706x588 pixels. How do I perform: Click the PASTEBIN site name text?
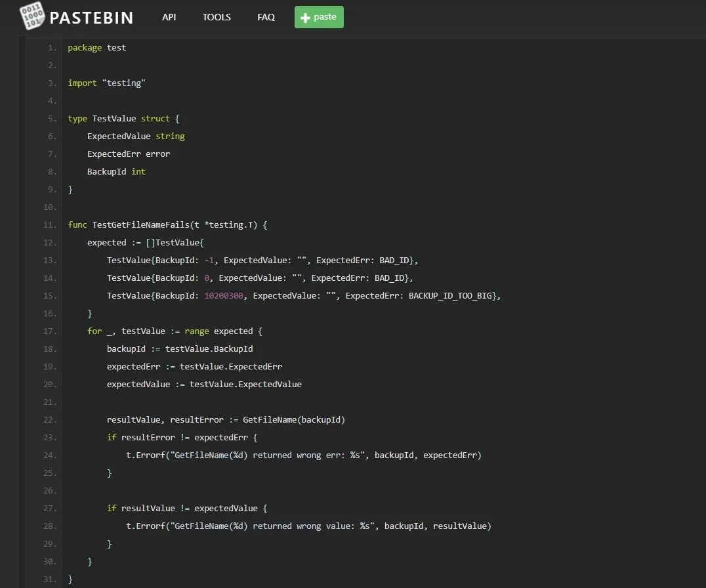[x=91, y=18]
